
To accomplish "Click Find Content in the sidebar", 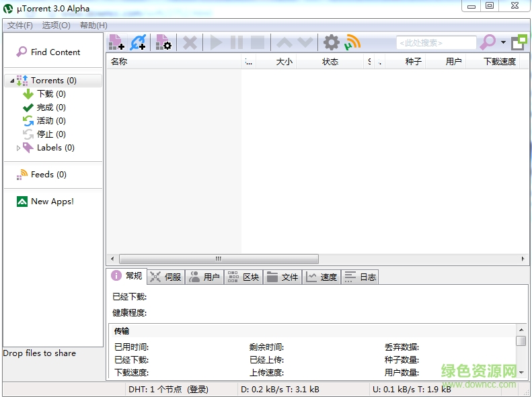I will coord(54,52).
